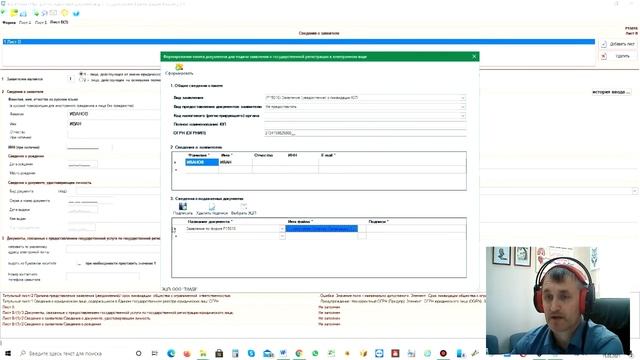Select the highlighted Лист Б list row
640x360 pixels.
pos(299,42)
